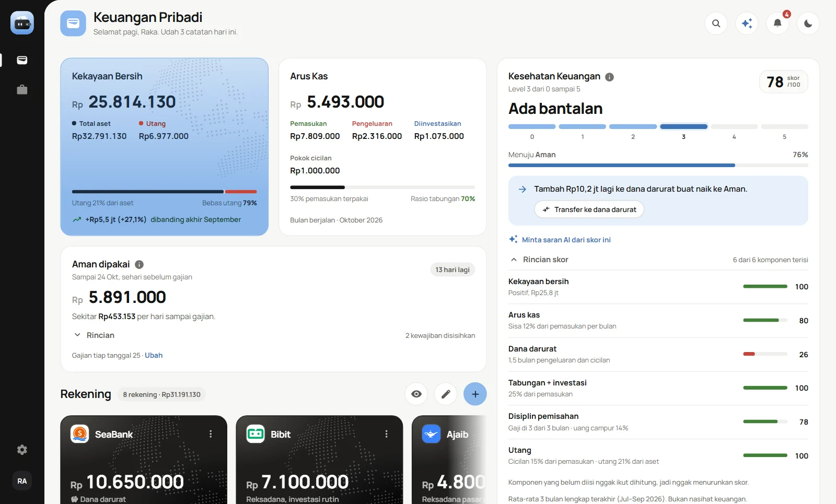Click the 78 skor badge
This screenshot has width=836, height=504.
tap(783, 82)
